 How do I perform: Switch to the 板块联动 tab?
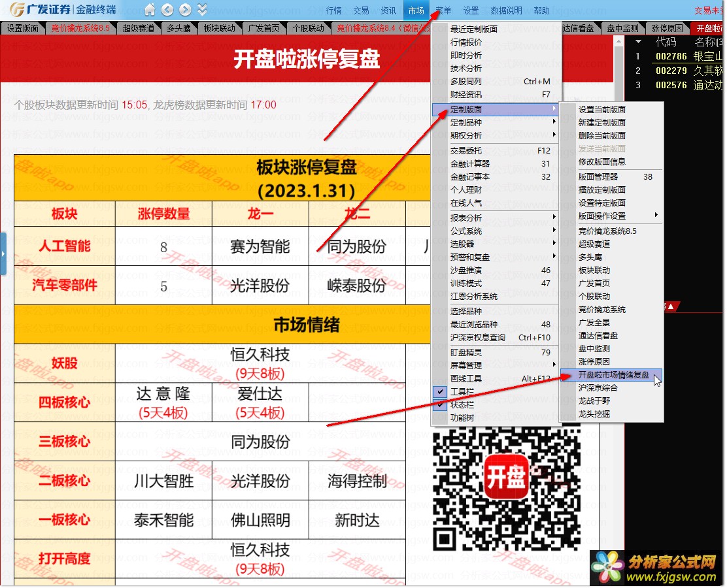coord(220,28)
